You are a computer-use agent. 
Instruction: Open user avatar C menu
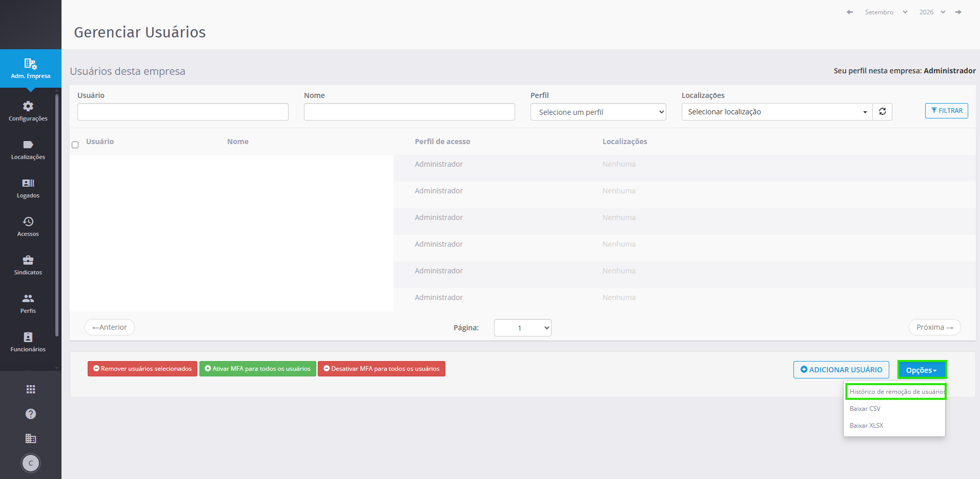coord(31,463)
